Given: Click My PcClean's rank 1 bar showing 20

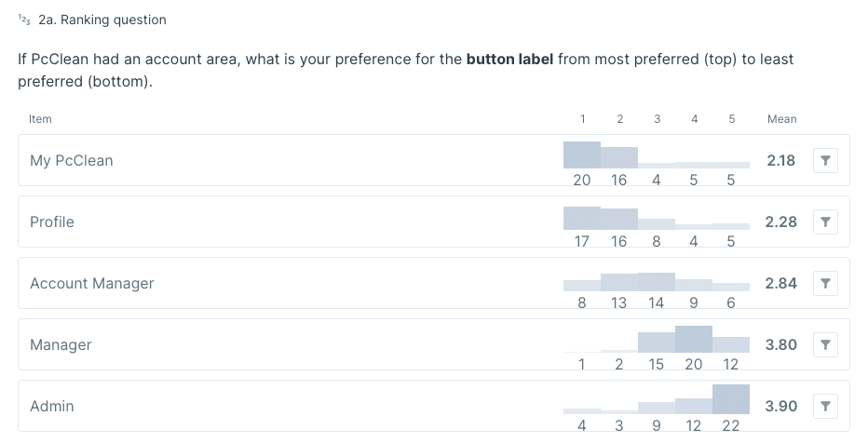Looking at the screenshot, I should [x=582, y=154].
